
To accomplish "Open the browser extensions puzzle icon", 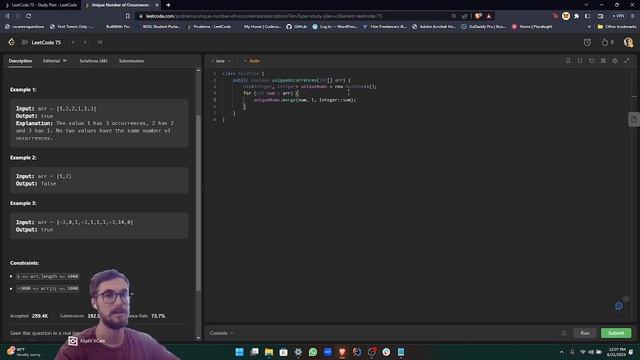I will (x=576, y=16).
